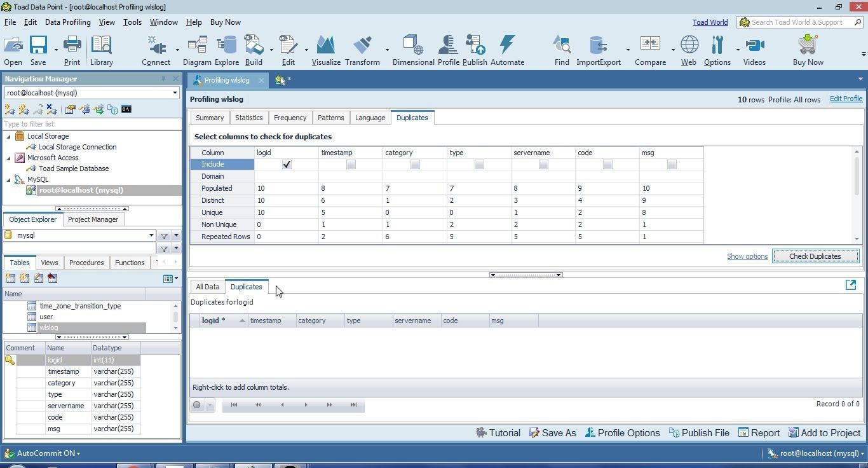Open the Data Profiling menu
868x468 pixels.
point(67,22)
